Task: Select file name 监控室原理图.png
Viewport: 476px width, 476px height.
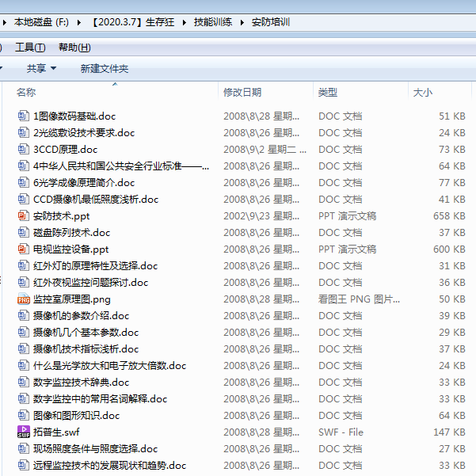Action: coord(71,299)
